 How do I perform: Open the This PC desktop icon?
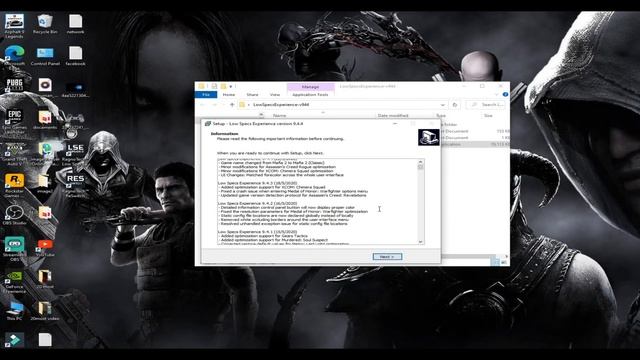[x=14, y=311]
